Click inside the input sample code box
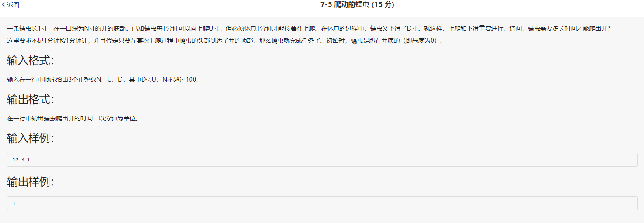The height and width of the screenshot is (223, 644). 322,160
